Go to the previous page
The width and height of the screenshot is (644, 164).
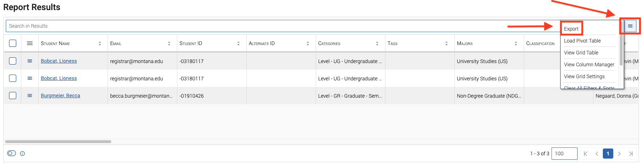pos(597,154)
